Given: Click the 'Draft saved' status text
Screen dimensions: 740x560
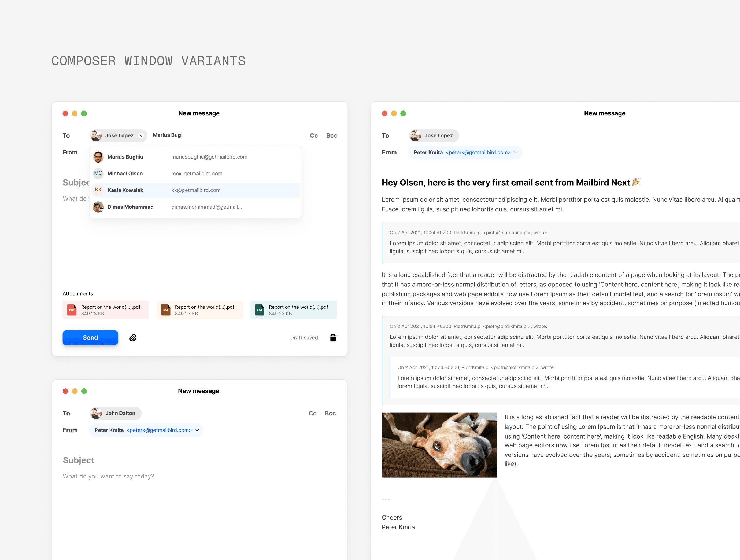Looking at the screenshot, I should tap(304, 338).
